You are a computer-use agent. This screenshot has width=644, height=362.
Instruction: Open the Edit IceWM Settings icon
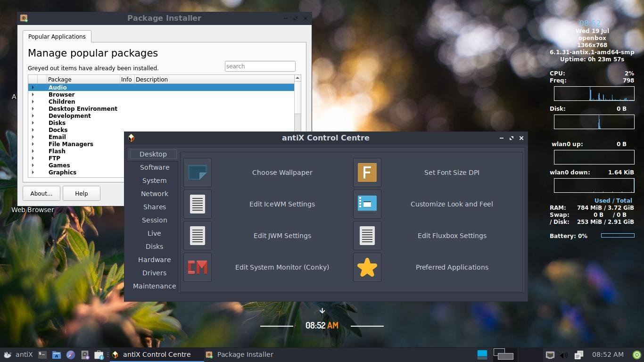tap(198, 204)
